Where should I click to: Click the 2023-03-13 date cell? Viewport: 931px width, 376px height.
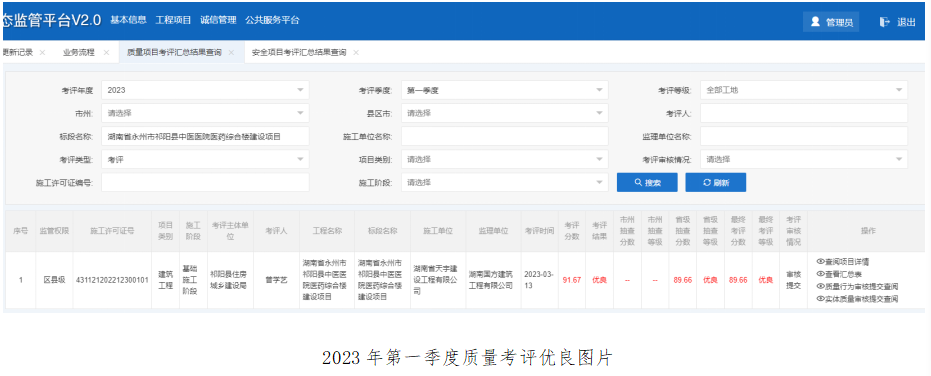tap(540, 280)
